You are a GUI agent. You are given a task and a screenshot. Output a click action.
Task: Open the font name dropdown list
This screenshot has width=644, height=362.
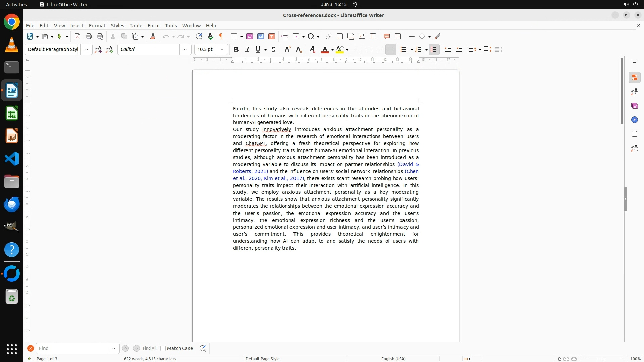[185, 49]
